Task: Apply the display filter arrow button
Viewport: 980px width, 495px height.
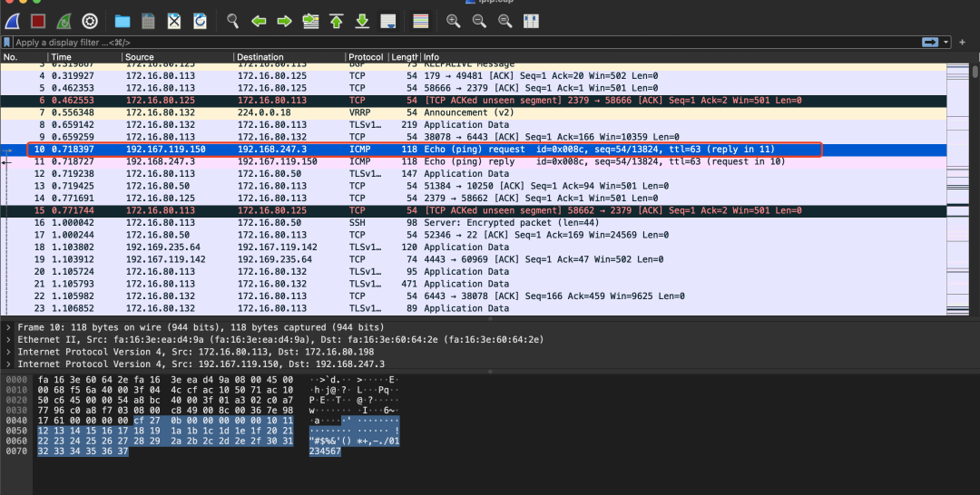Action: click(930, 42)
